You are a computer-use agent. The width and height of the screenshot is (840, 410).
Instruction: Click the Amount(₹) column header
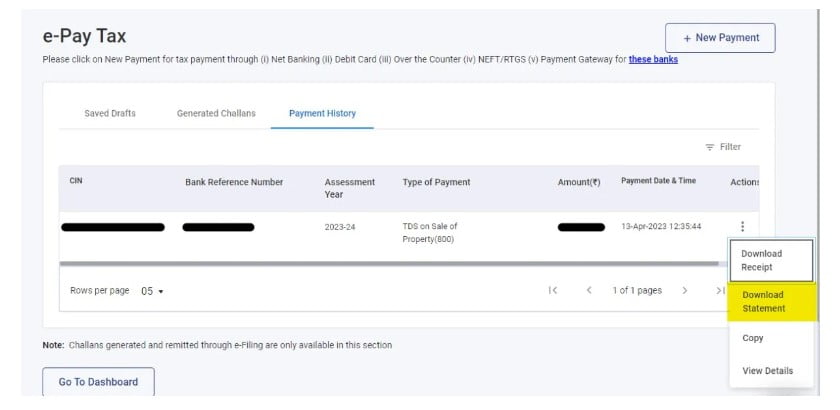(x=579, y=182)
